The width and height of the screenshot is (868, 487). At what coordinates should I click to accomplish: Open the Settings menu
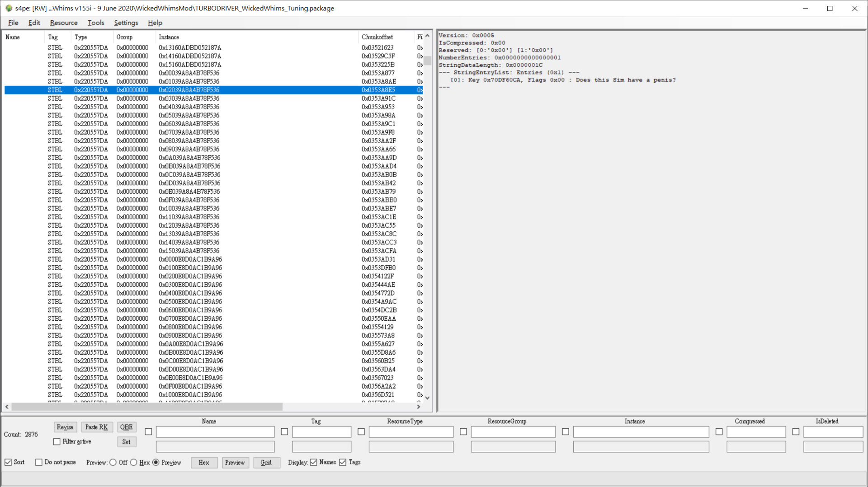[x=126, y=23]
